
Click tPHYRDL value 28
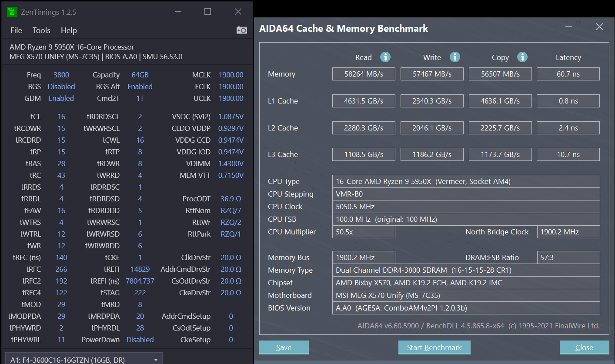pyautogui.click(x=140, y=328)
